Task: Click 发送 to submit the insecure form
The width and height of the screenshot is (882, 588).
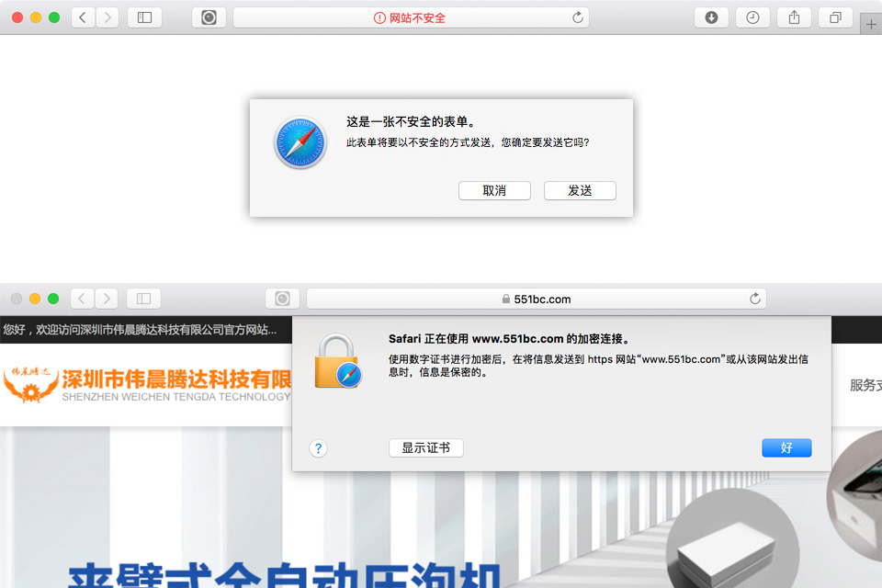Action: point(580,190)
